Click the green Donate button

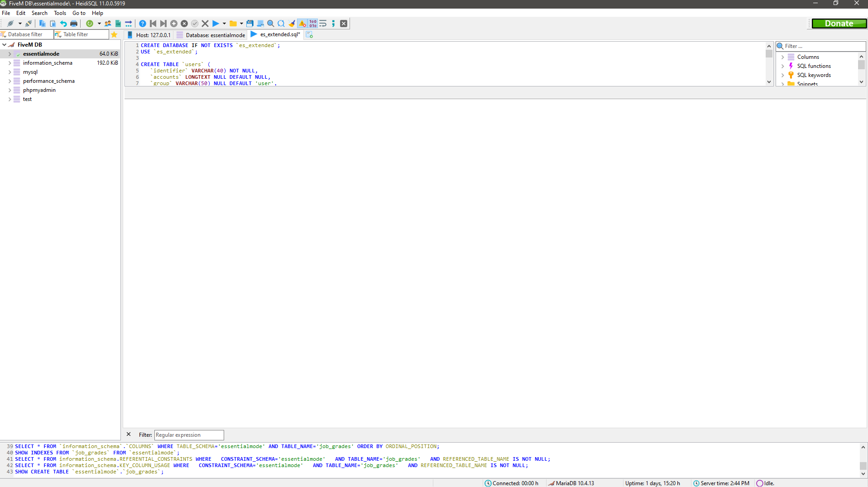[x=839, y=24]
